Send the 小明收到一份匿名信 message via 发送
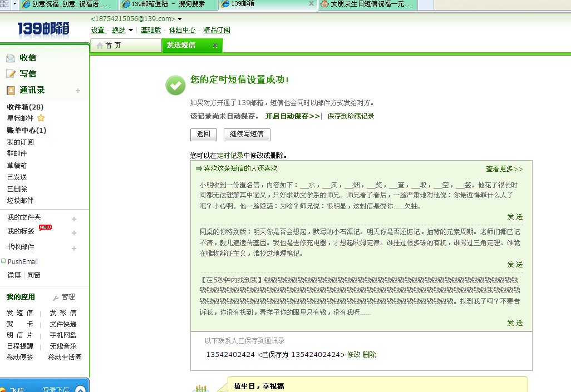The width and height of the screenshot is (571, 392). (515, 217)
